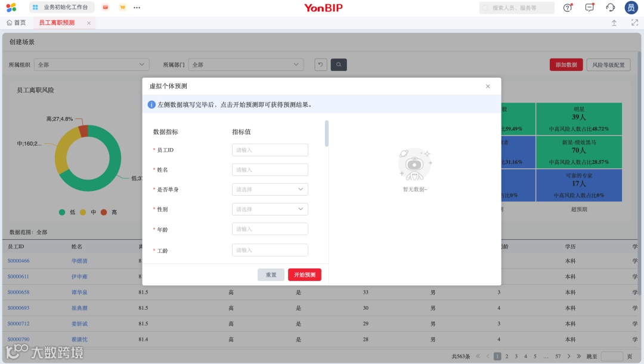This screenshot has height=364, width=644.
Task: Open the user avatar 员 menu
Action: point(631,7)
